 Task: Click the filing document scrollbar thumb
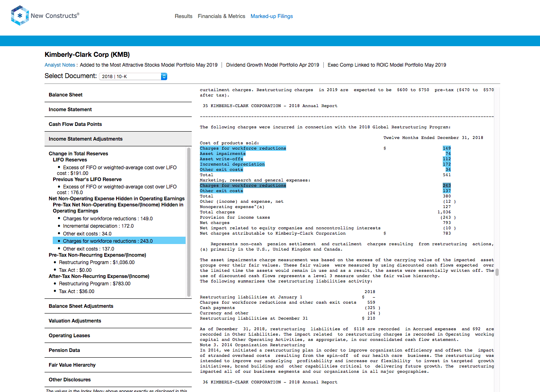(x=497, y=272)
